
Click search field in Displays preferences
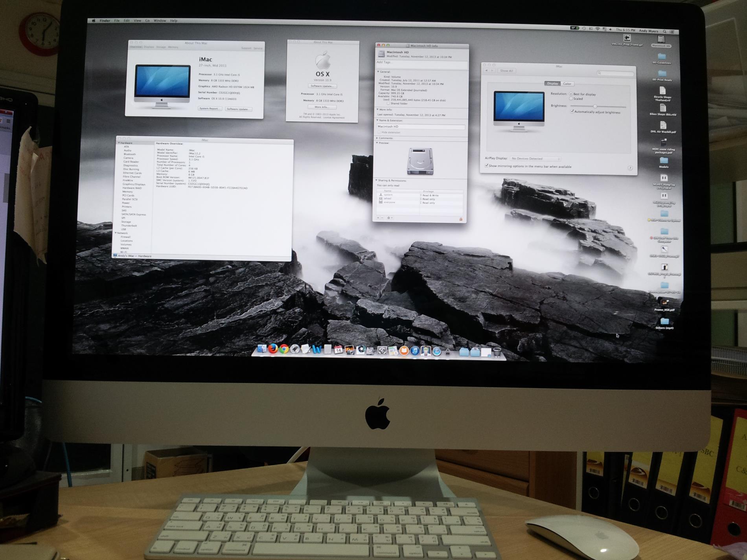point(615,73)
